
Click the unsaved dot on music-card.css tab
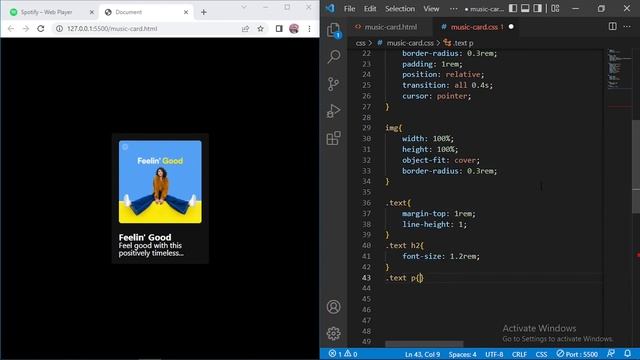click(x=511, y=27)
